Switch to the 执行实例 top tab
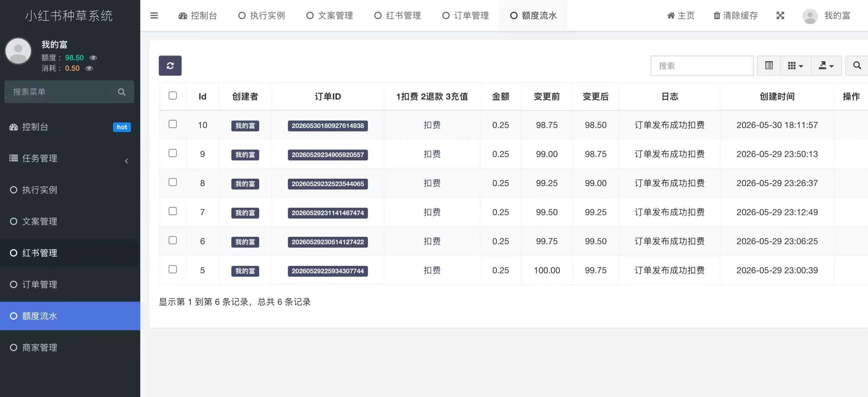 [261, 16]
